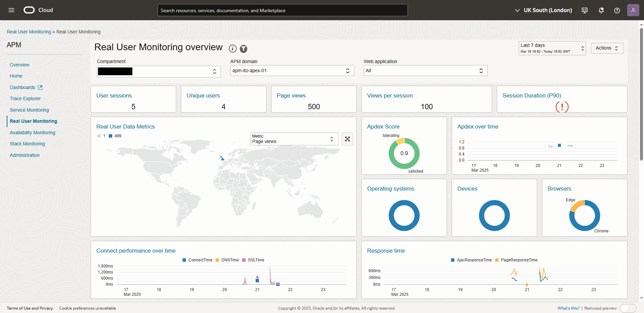Image resolution: width=644 pixels, height=313 pixels.
Task: Open Connect performance over time title
Action: tap(136, 251)
